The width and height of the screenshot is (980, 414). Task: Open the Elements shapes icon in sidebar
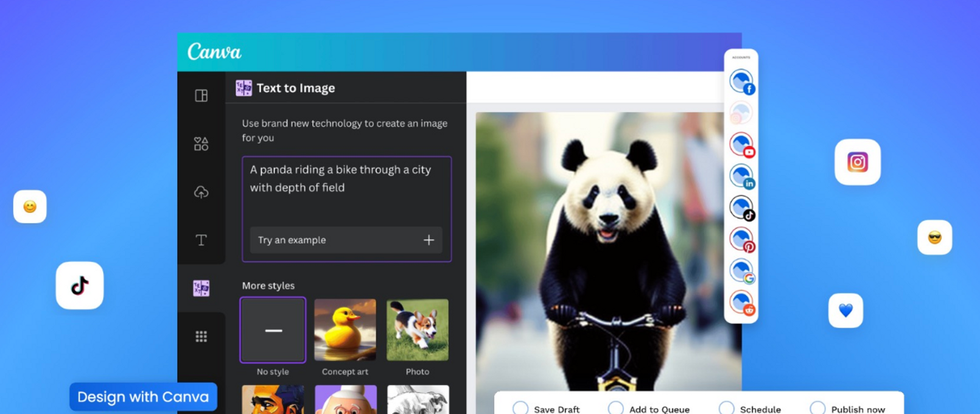201,144
